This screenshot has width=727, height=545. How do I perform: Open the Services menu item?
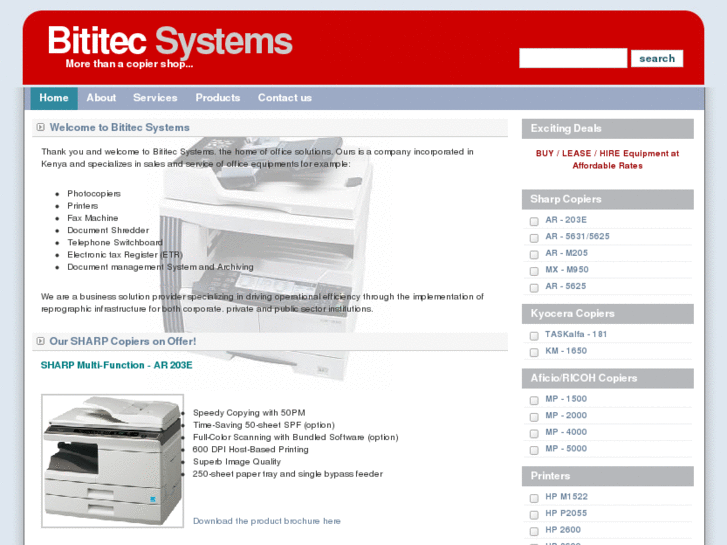pos(155,98)
